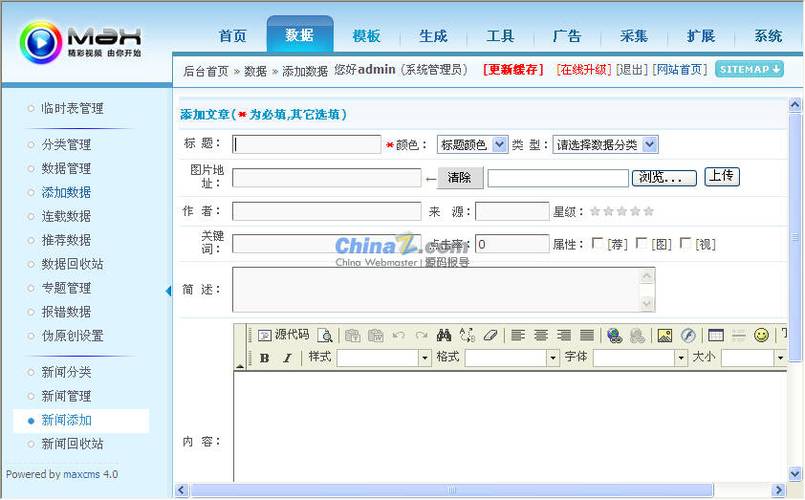Image resolution: width=805 pixels, height=500 pixels.
Task: Click the insert Flash icon
Action: 688,335
